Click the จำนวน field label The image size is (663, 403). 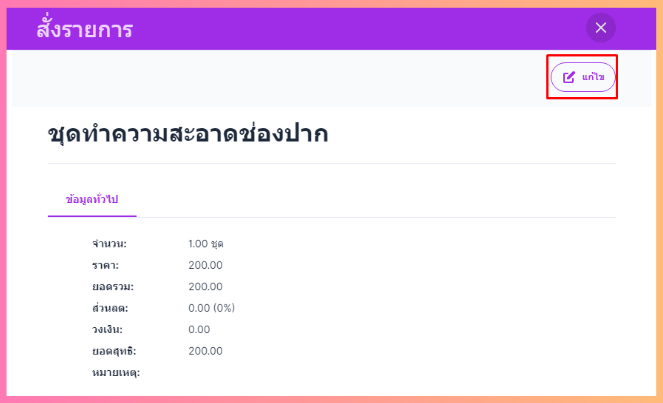[x=110, y=244]
